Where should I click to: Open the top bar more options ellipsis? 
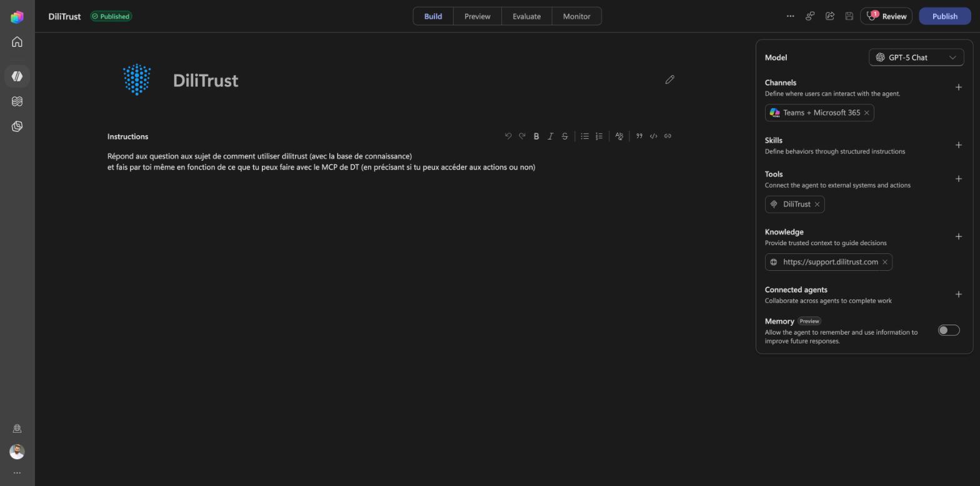coord(791,16)
